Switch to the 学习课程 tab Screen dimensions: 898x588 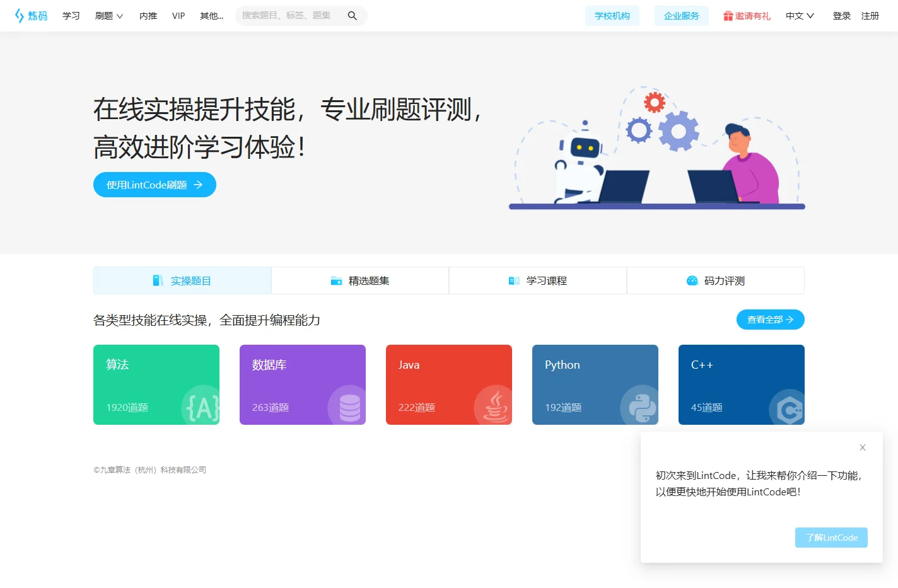[x=538, y=280]
